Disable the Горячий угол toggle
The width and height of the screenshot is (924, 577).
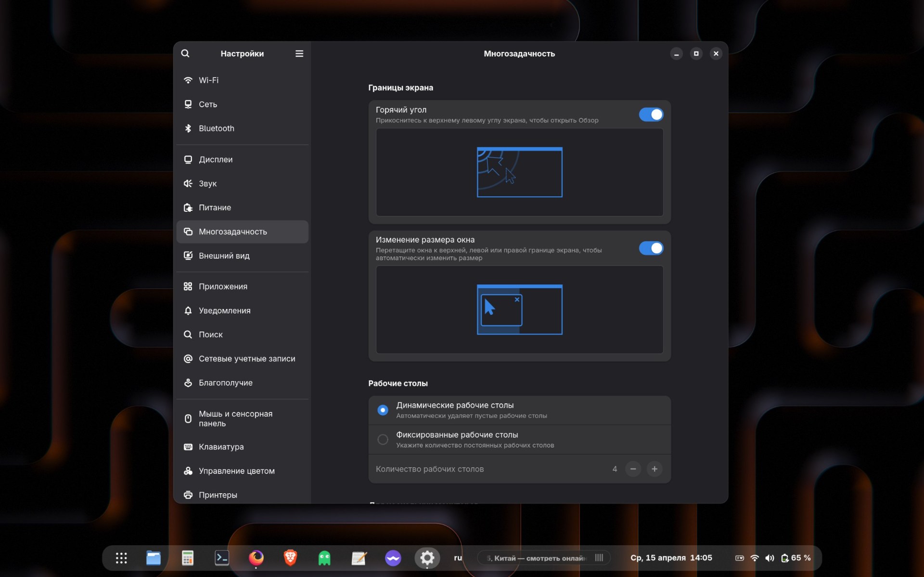(651, 115)
